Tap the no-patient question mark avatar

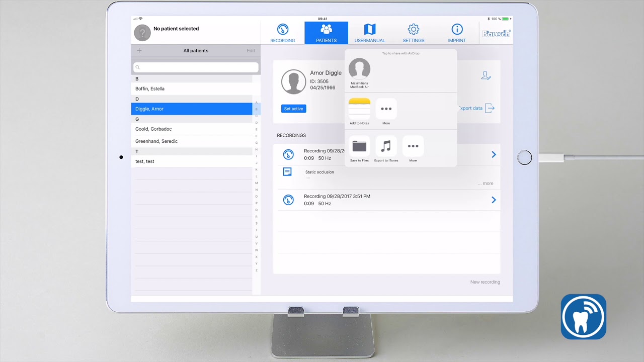[x=142, y=33]
